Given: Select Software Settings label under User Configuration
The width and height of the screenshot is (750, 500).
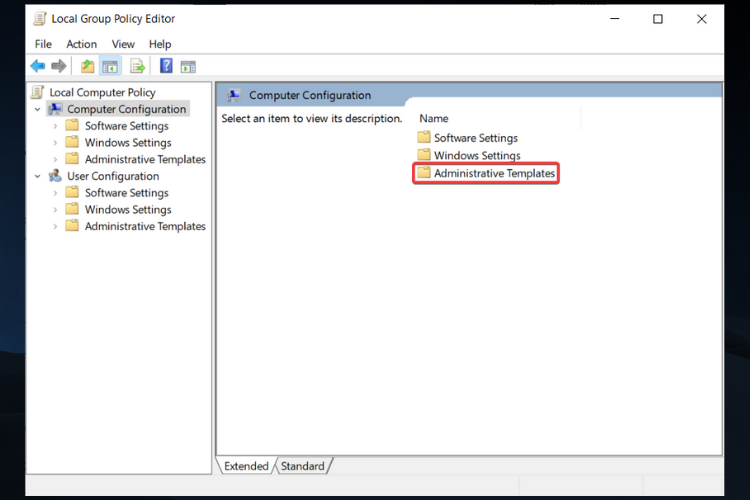Looking at the screenshot, I should click(x=127, y=193).
